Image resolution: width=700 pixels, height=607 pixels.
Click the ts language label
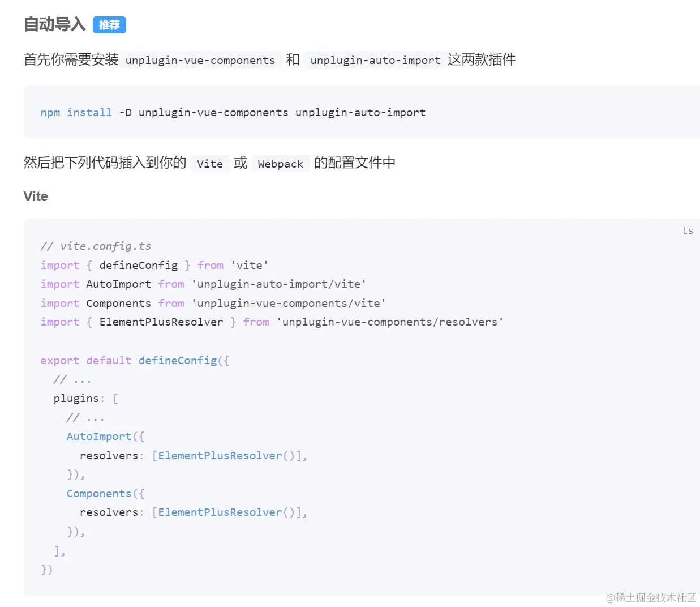click(688, 230)
